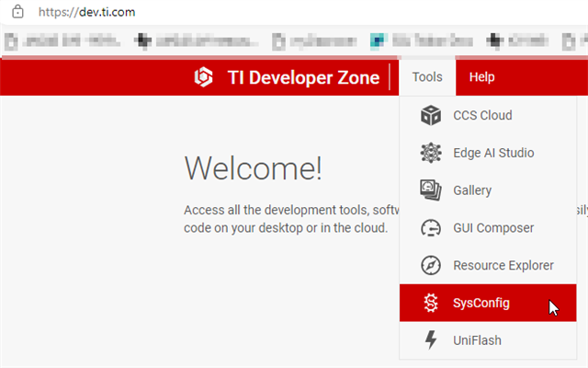Open Resource Explorer menu item

(488, 265)
